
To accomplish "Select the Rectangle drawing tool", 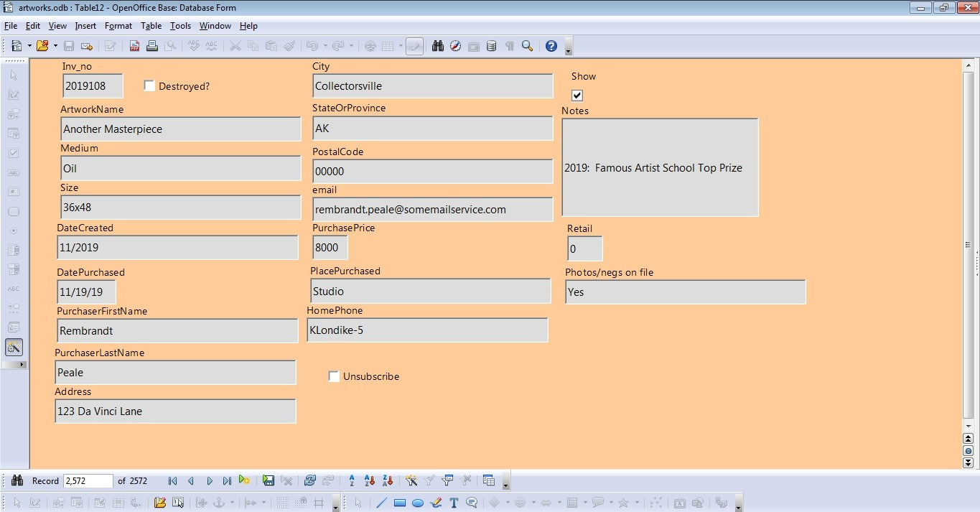I will [400, 503].
